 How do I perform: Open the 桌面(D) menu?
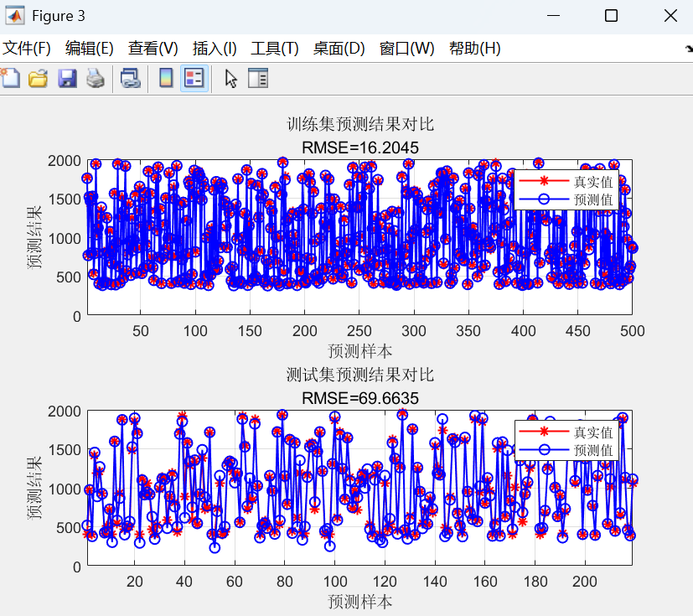339,48
